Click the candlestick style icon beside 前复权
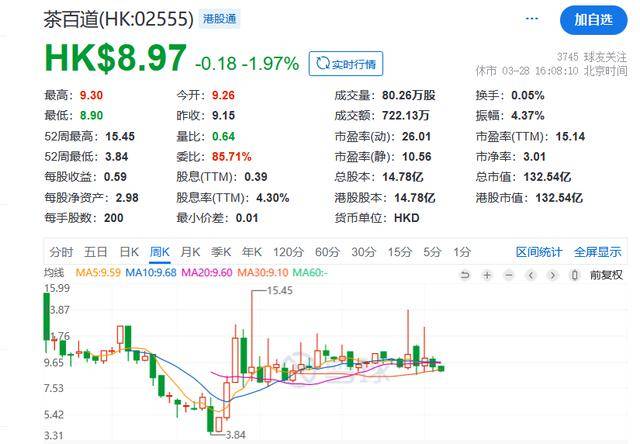640x444 pixels. coord(574,275)
